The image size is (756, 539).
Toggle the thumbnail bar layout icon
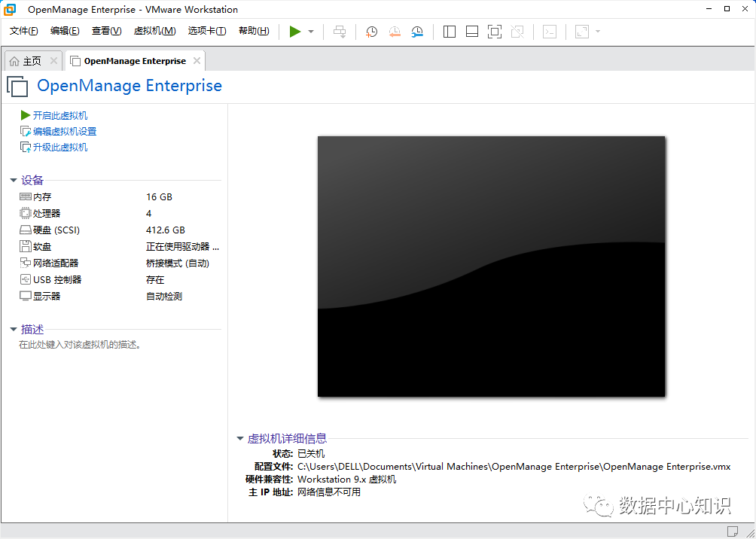472,32
